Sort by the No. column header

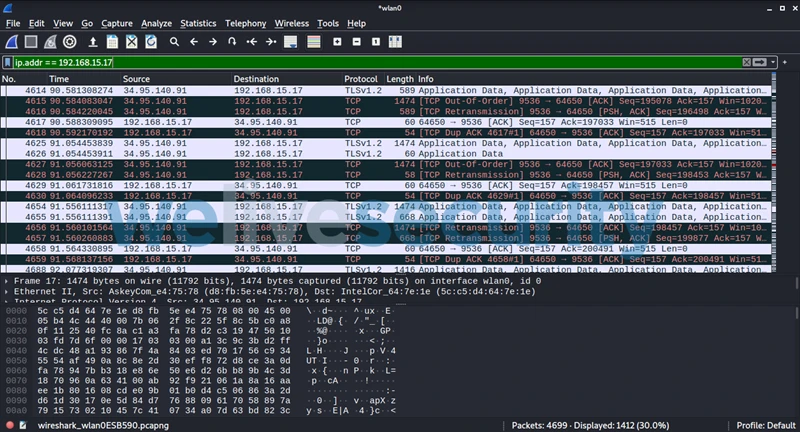pyautogui.click(x=23, y=79)
